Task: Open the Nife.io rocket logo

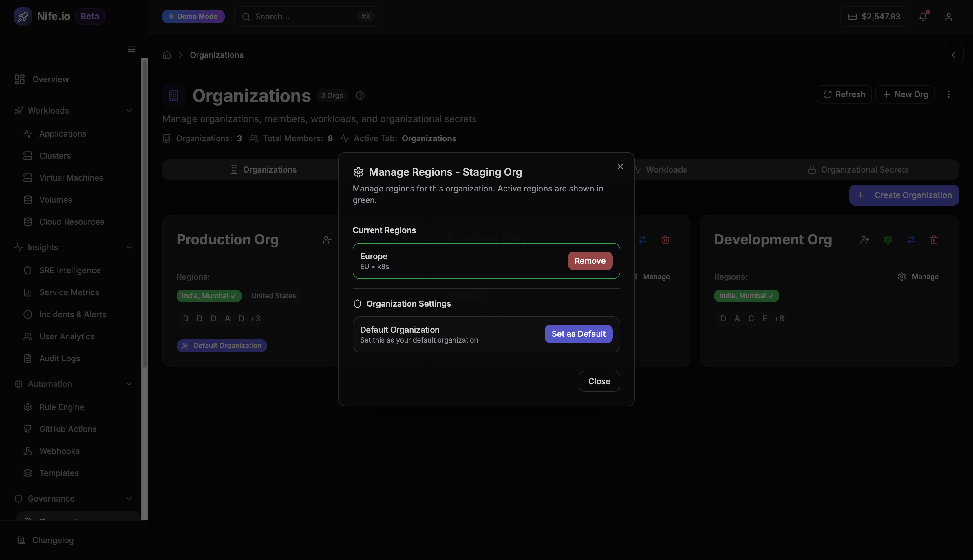Action: pos(23,16)
